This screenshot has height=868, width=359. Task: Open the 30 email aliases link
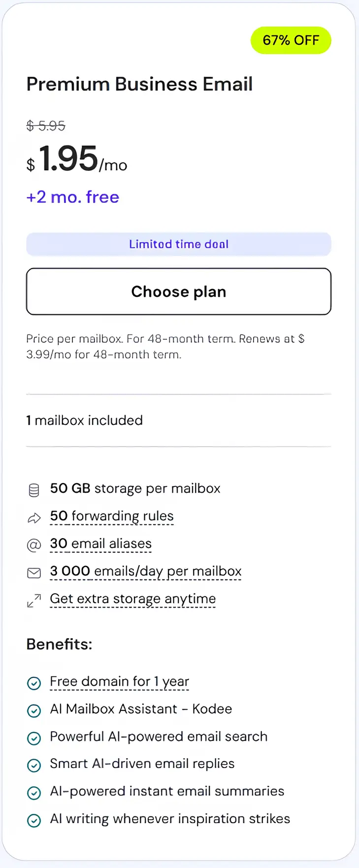click(x=101, y=544)
